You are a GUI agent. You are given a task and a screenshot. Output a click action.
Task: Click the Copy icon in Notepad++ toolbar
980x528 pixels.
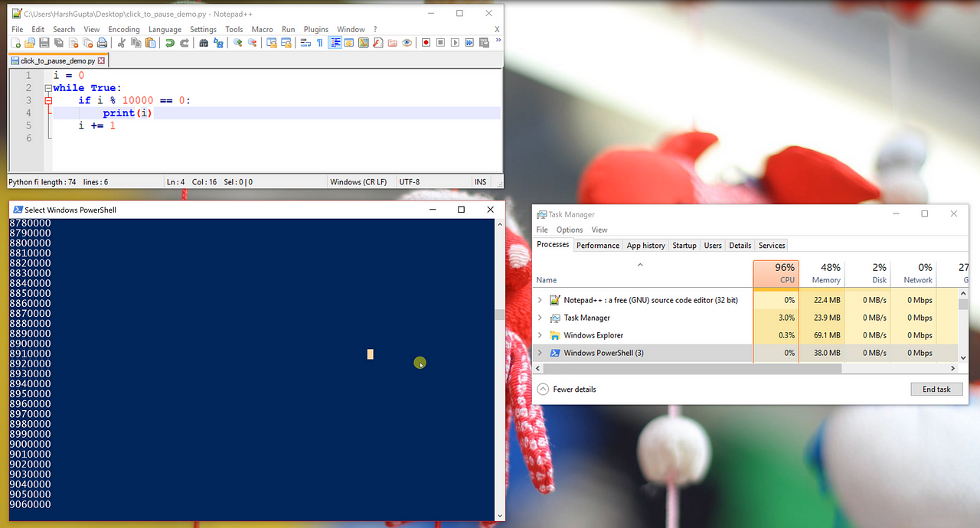click(x=136, y=43)
